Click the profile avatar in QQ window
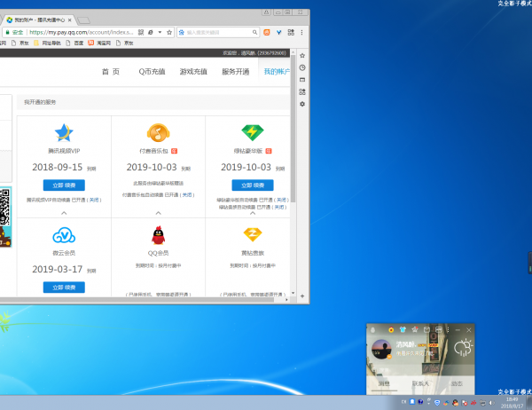 click(381, 349)
